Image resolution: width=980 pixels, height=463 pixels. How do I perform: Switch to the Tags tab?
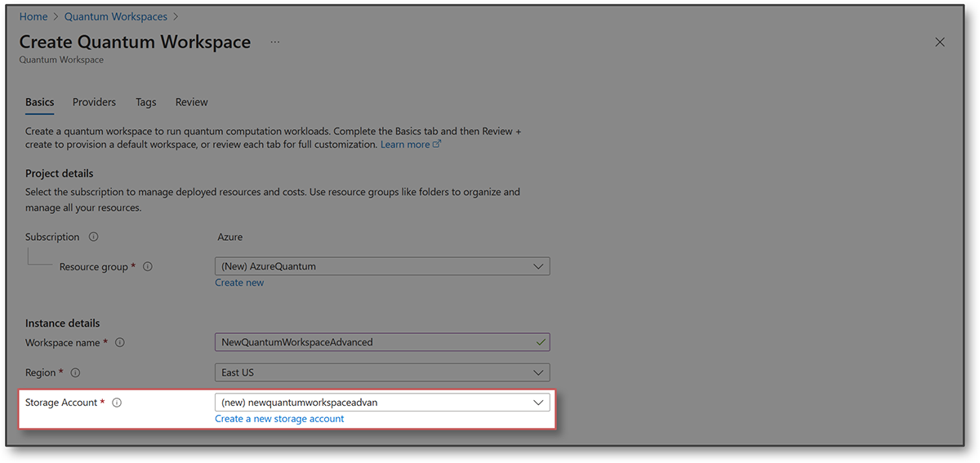coord(145,102)
